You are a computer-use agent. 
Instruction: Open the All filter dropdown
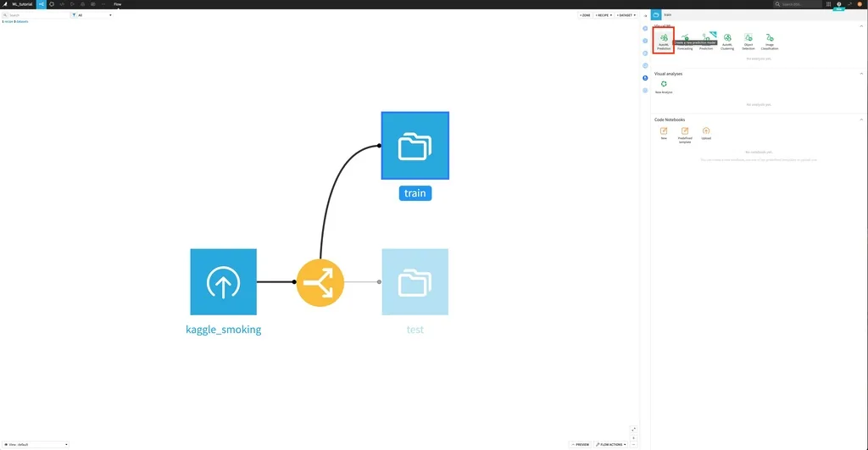click(x=92, y=15)
